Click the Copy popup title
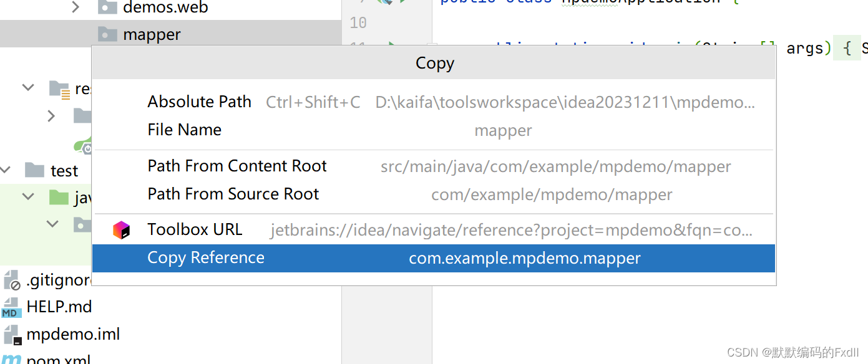 point(434,64)
